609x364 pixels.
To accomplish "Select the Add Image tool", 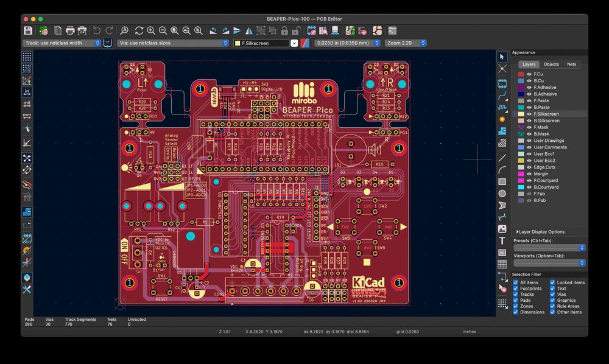I will click(x=502, y=229).
